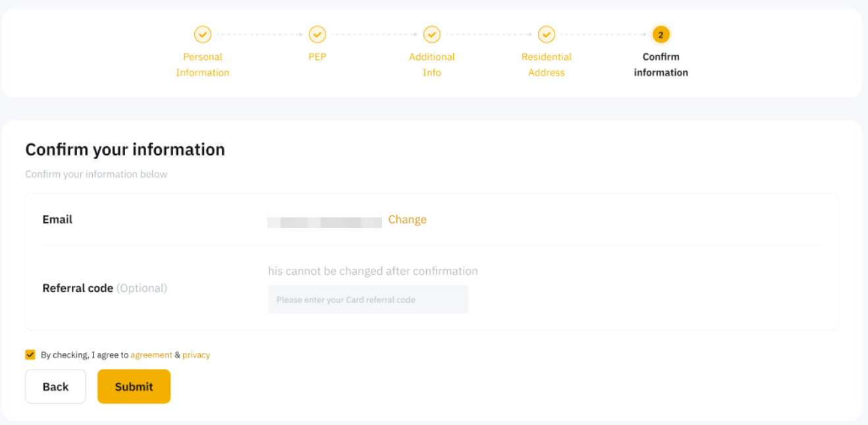Focus the Card referral code input field
This screenshot has width=868, height=425.
point(368,299)
